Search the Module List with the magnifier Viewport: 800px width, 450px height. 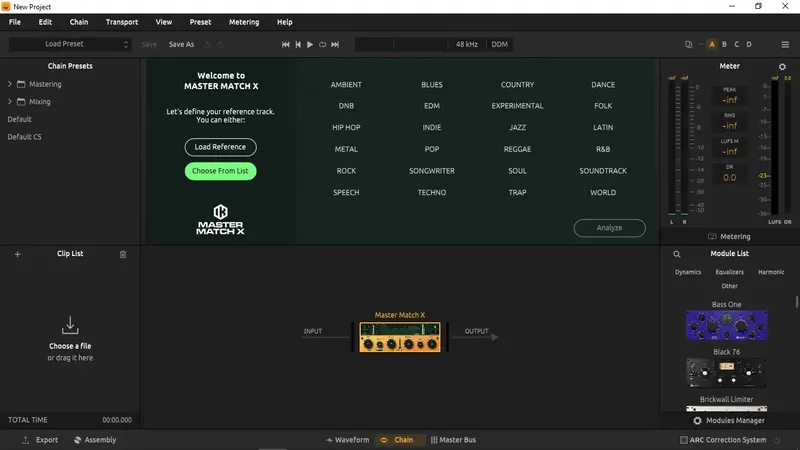pos(677,254)
